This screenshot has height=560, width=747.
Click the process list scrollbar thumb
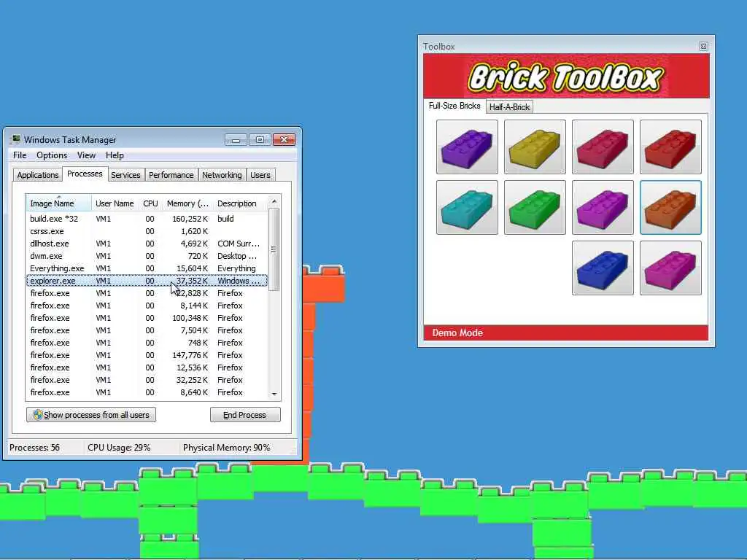click(274, 249)
